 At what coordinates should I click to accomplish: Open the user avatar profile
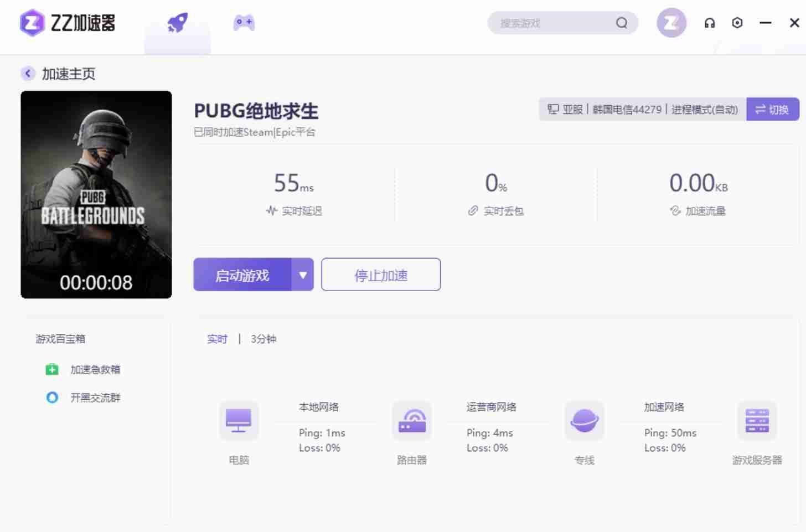671,23
